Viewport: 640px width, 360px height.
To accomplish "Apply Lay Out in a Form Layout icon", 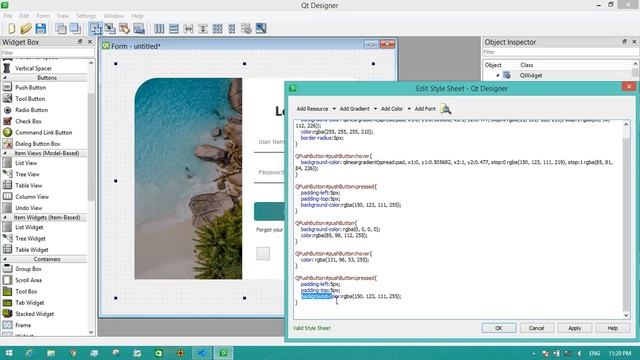I will [232, 29].
